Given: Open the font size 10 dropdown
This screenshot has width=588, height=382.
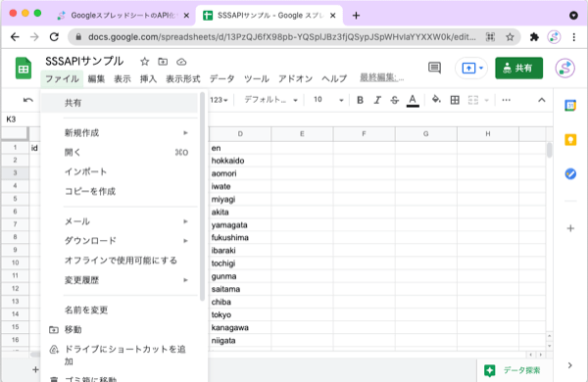Looking at the screenshot, I should (x=328, y=100).
